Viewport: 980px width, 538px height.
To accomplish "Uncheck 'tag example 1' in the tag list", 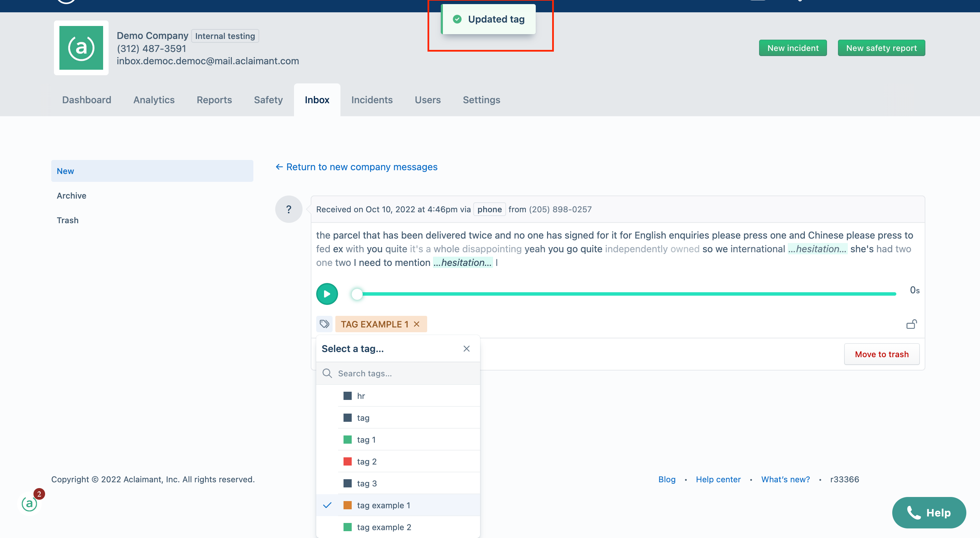I will (x=383, y=505).
